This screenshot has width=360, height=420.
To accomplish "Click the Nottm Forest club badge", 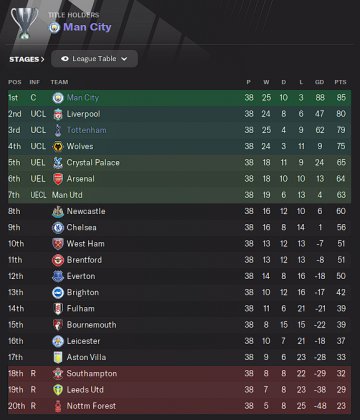I will (58, 406).
